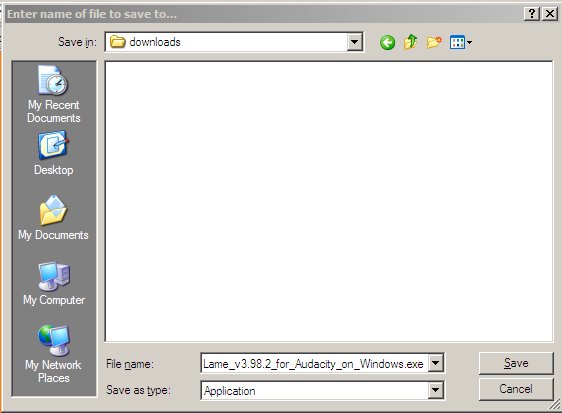Go back using the green arrow icon
The width and height of the screenshot is (562, 413).
[387, 43]
